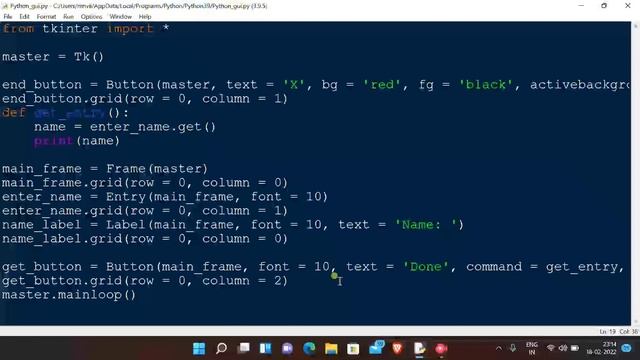Open the notification center badge
640x360 pixels.
point(626,348)
